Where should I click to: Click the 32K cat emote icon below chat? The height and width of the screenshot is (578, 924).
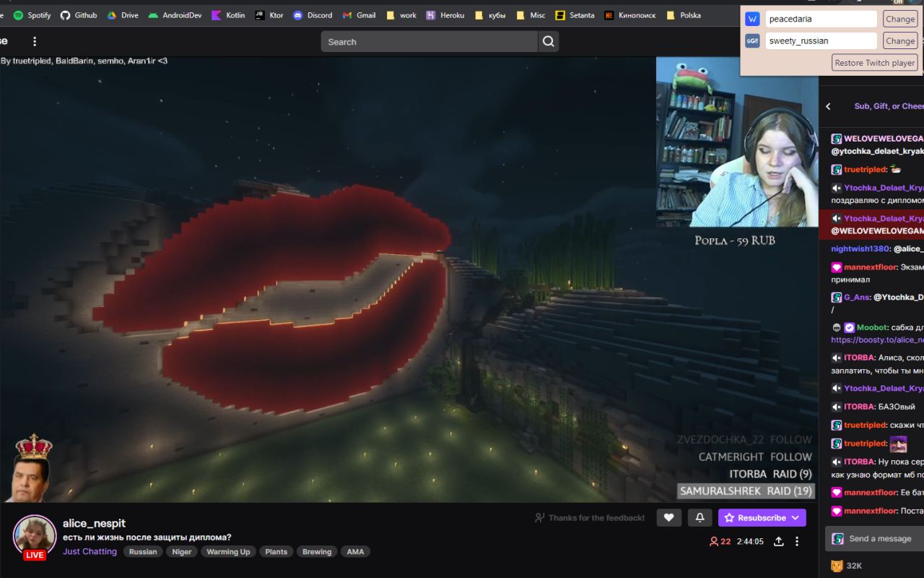pos(837,566)
